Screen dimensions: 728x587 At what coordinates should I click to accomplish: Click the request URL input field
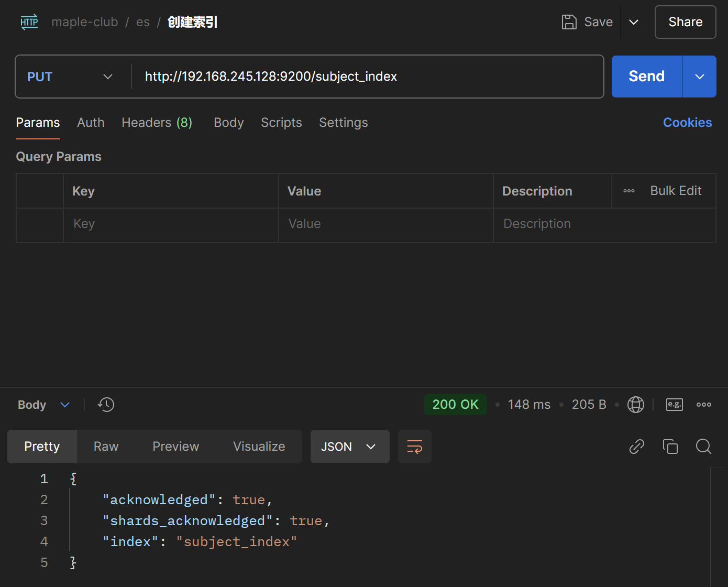(368, 77)
